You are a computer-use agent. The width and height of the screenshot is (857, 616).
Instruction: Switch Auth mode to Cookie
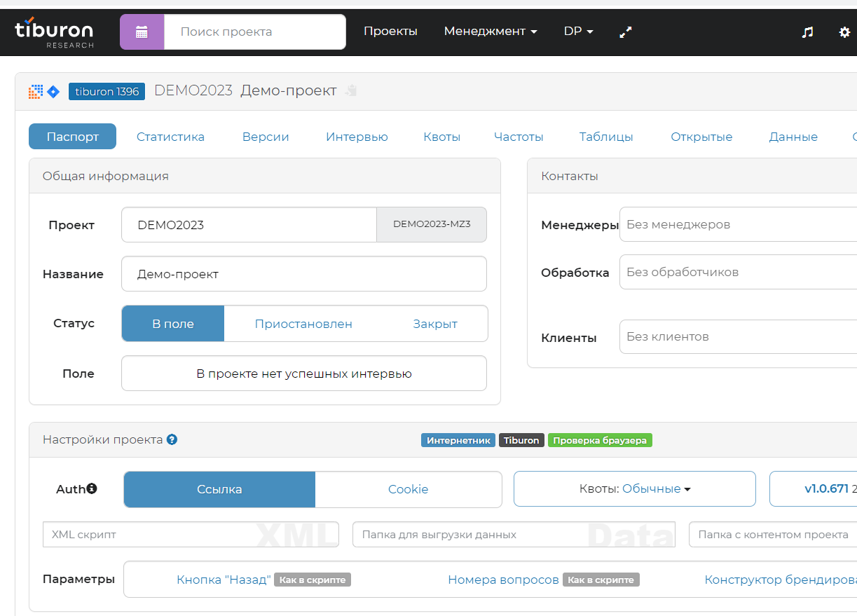pos(409,488)
